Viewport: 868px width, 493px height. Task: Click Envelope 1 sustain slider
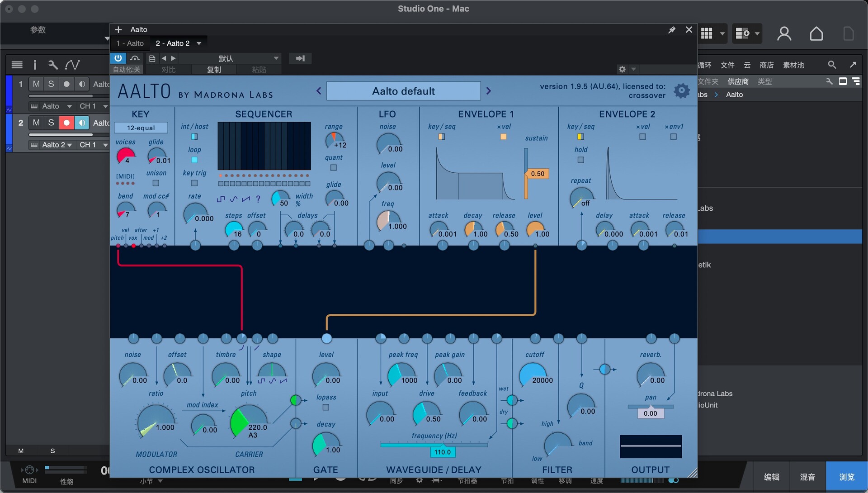(526, 173)
